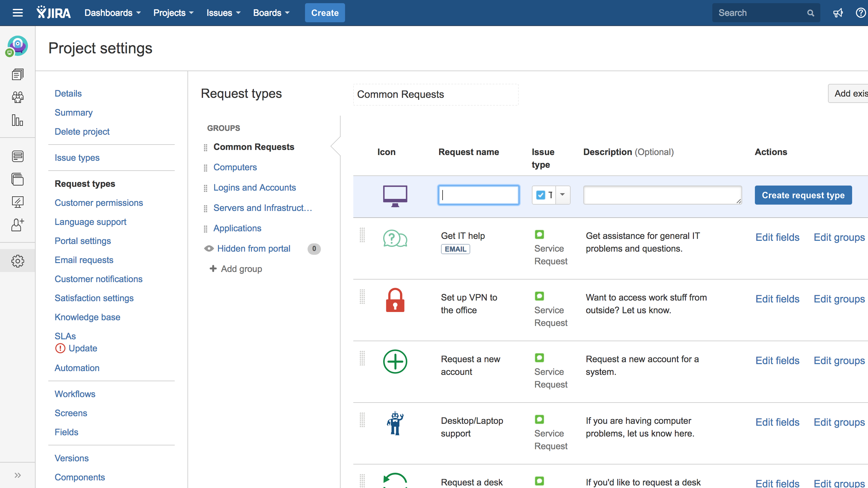
Task: Click the feedback megaphone icon
Action: point(838,13)
